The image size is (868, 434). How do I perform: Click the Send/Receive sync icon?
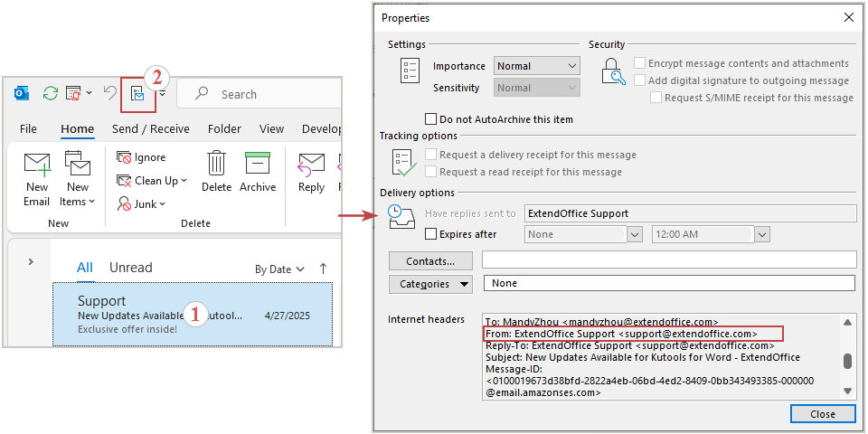(51, 93)
